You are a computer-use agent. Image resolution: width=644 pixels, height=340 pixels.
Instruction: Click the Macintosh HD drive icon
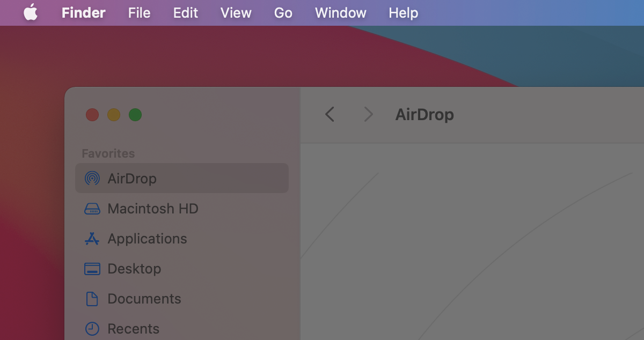pos(92,209)
